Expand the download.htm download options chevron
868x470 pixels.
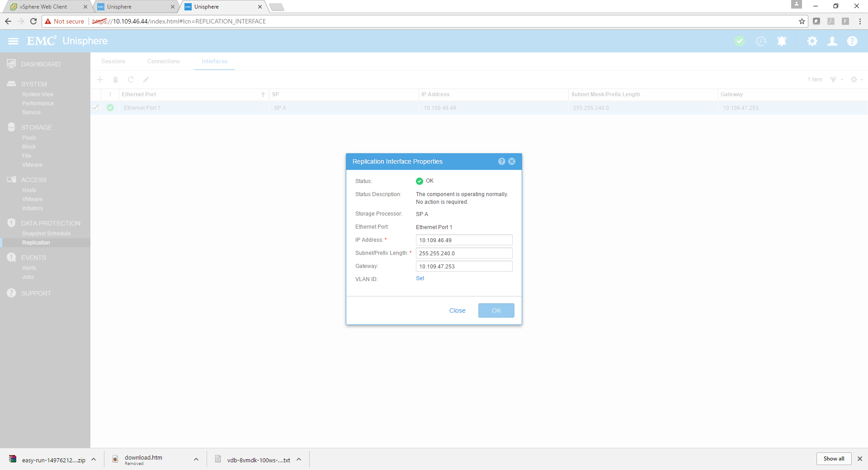pyautogui.click(x=196, y=459)
